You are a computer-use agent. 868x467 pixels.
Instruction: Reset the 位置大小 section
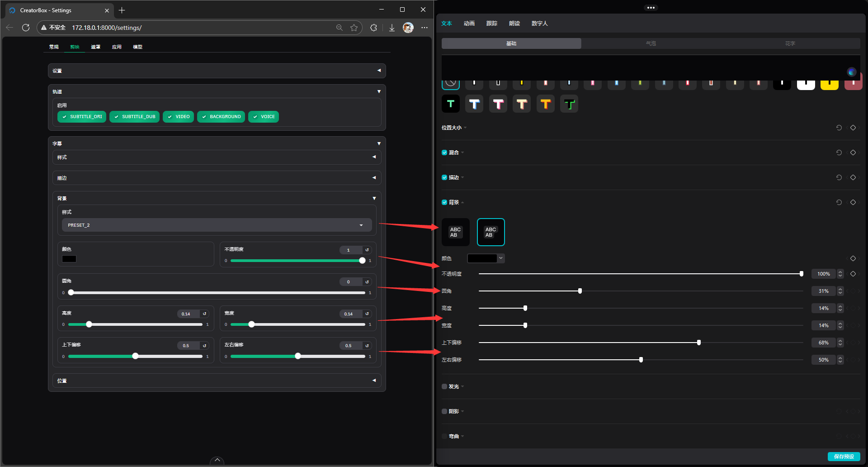click(x=839, y=128)
